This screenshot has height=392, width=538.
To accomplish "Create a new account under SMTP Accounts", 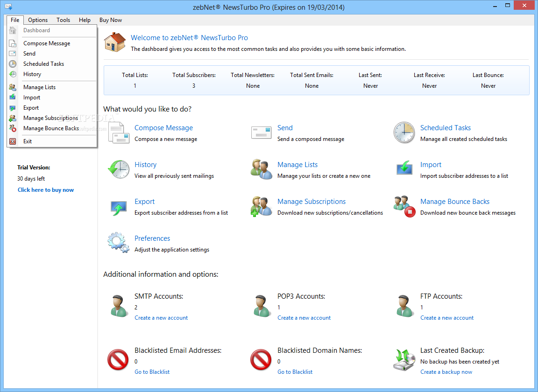I will pos(161,318).
